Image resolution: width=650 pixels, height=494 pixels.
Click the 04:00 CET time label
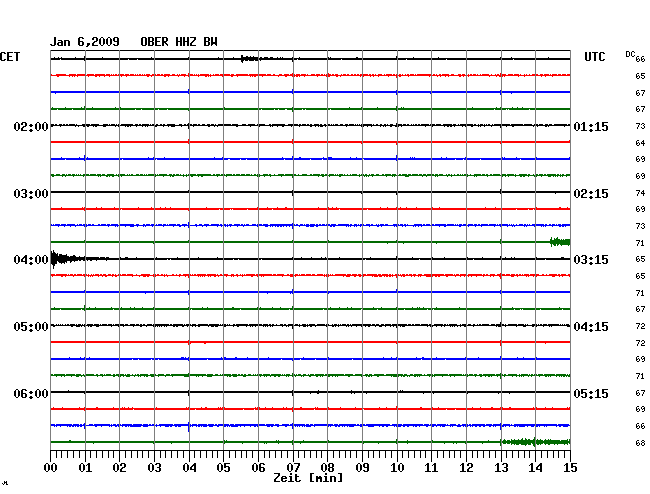click(31, 260)
